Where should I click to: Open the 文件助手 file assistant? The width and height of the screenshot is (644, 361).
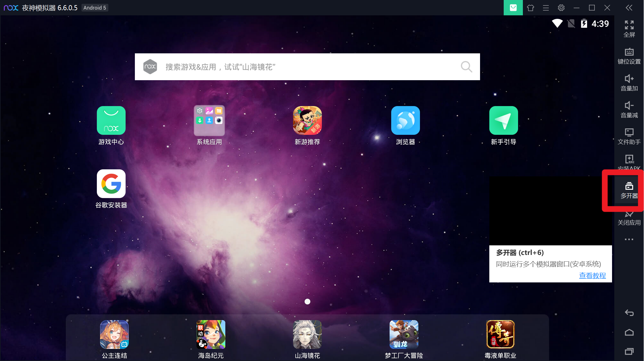coord(629,136)
